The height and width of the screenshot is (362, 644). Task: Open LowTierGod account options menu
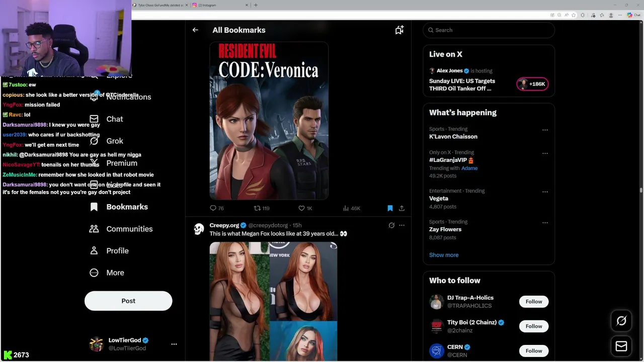(x=174, y=344)
